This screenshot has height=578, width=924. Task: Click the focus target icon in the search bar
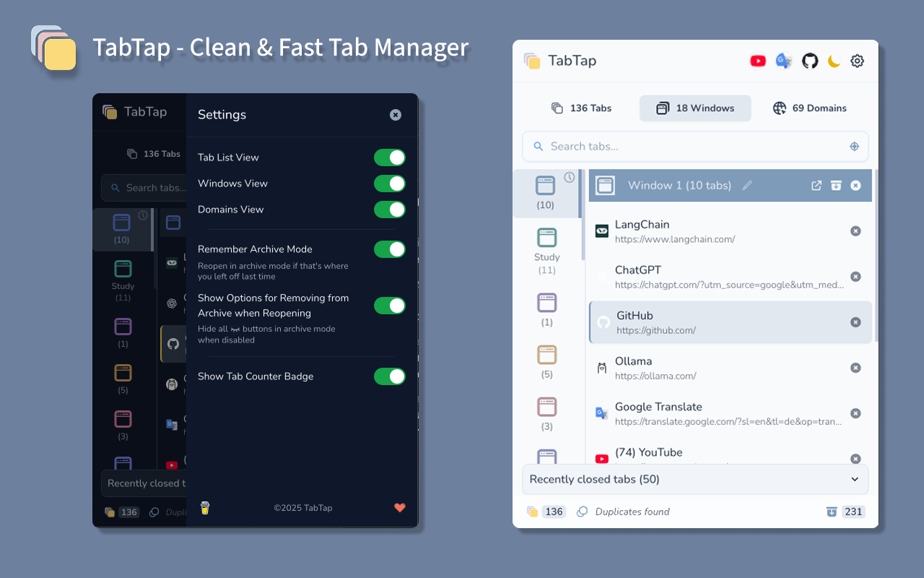(855, 146)
